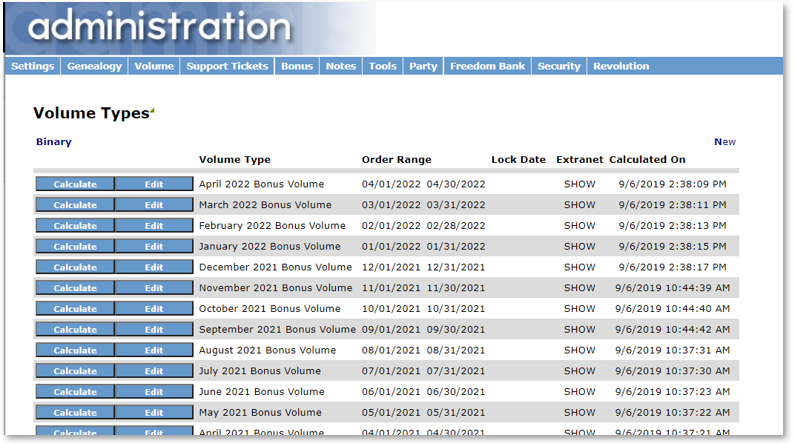The image size is (794, 444).
Task: Open the Revolution menu
Action: coord(621,66)
